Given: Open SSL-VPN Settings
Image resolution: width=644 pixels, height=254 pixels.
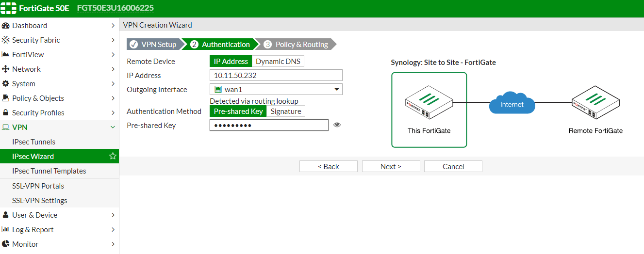Looking at the screenshot, I should click(59, 200).
